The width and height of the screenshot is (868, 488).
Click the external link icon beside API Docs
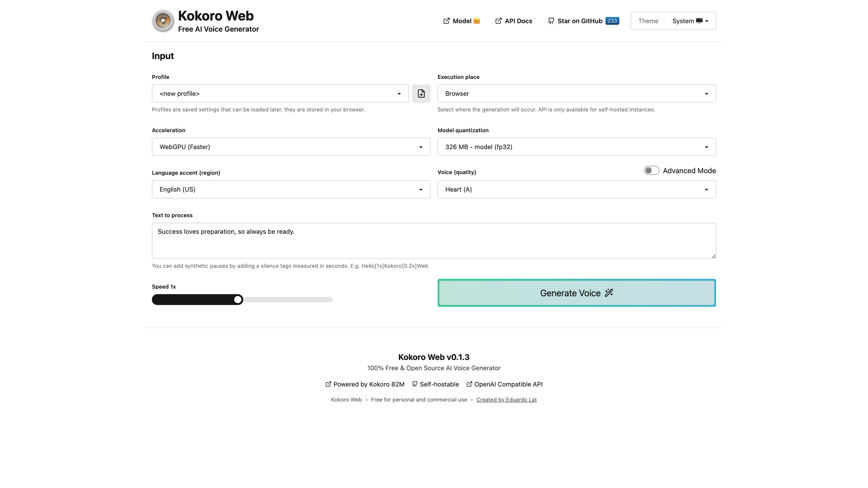[498, 21]
